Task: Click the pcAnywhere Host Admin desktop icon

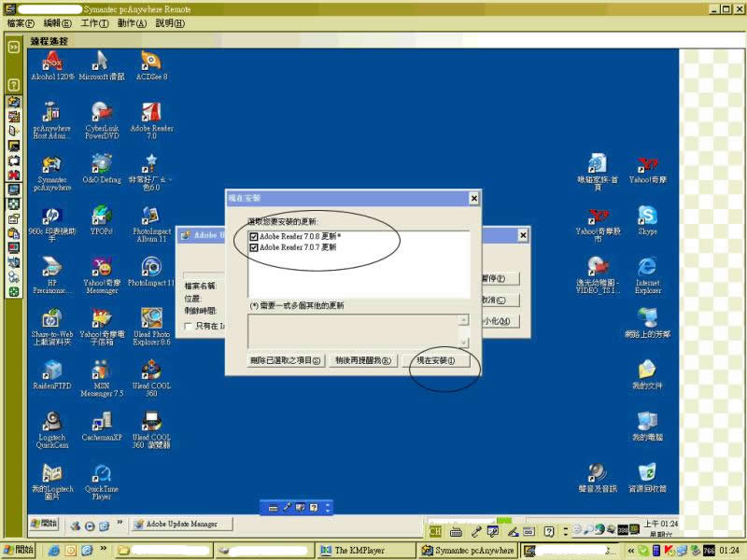Action: [x=52, y=120]
